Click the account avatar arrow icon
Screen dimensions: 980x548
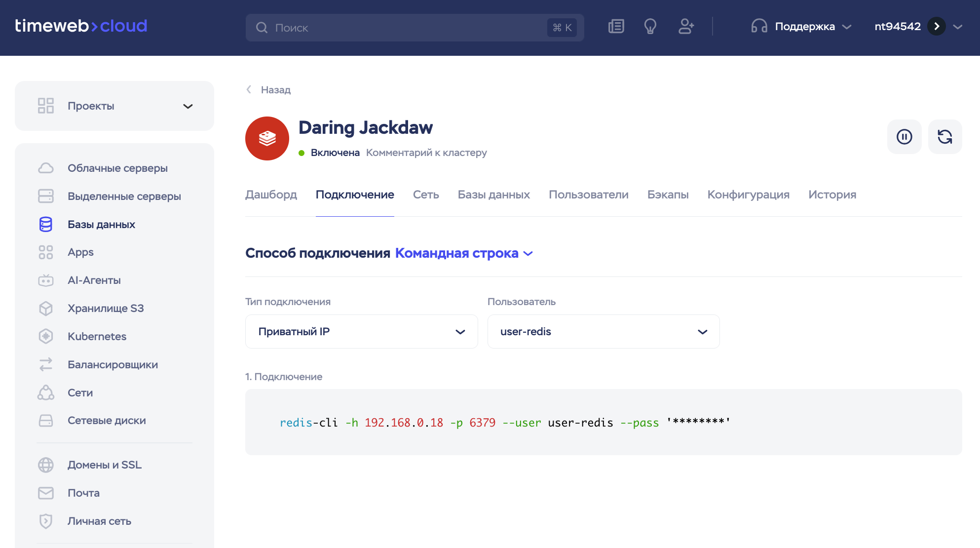click(x=937, y=26)
